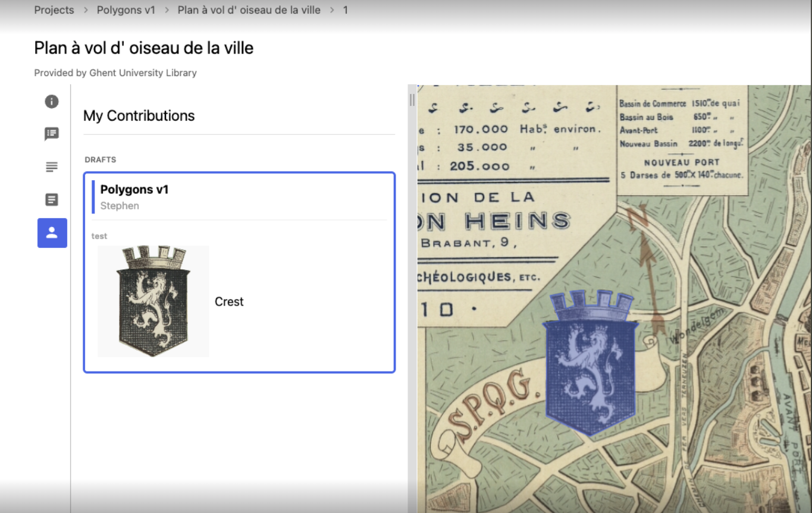Select the My Contributions person icon
Viewport: 812px width, 513px height.
point(52,233)
